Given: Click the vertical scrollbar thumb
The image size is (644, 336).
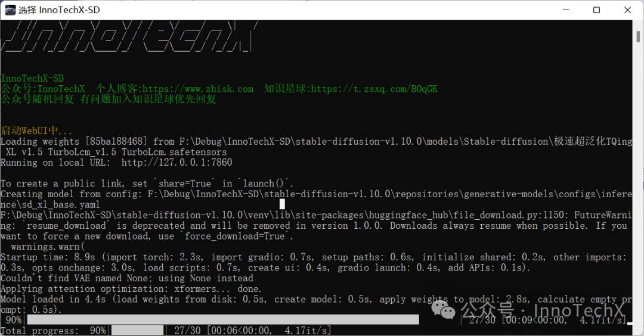Looking at the screenshot, I should 638,36.
